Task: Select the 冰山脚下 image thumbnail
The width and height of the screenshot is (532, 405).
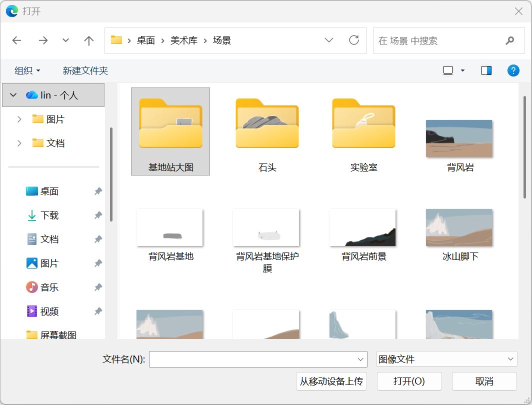Action: coord(459,227)
